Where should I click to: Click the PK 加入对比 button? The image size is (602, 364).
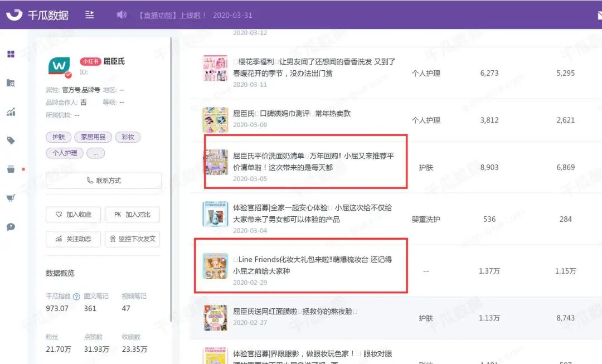coord(133,215)
